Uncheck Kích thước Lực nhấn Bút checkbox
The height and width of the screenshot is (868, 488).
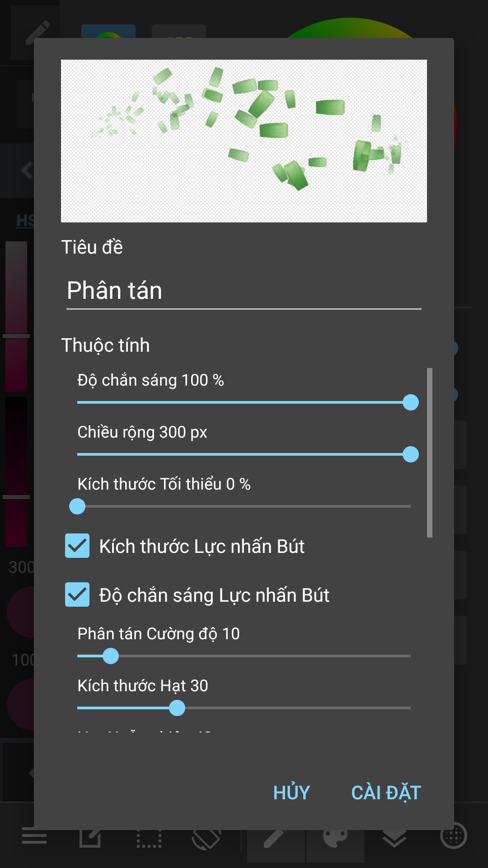(77, 546)
